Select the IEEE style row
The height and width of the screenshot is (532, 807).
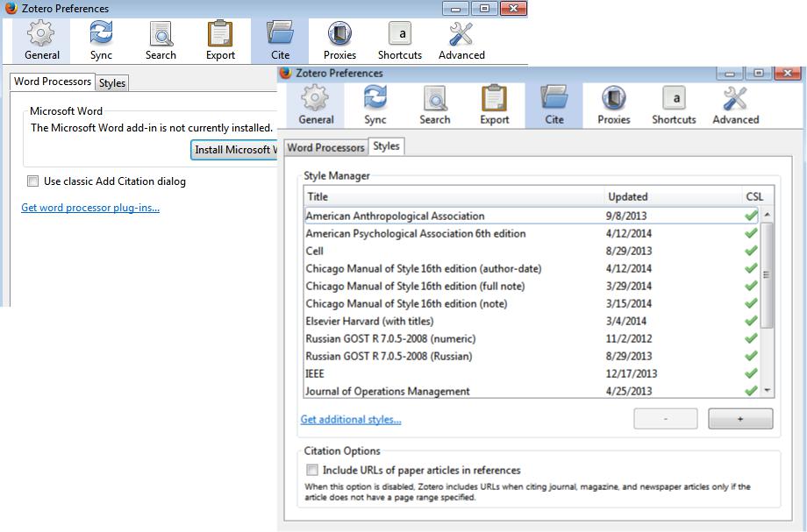(532, 373)
